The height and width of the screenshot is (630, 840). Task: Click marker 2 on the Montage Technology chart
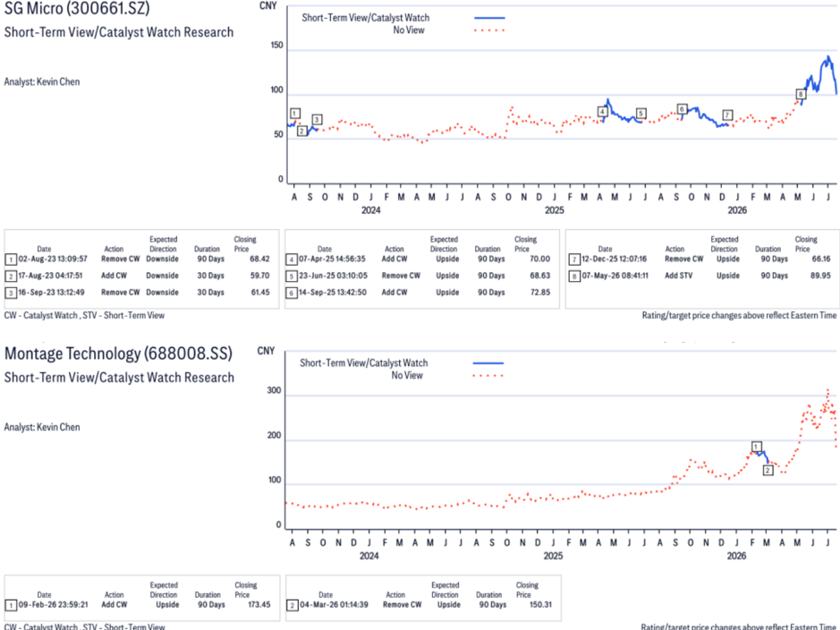(768, 471)
